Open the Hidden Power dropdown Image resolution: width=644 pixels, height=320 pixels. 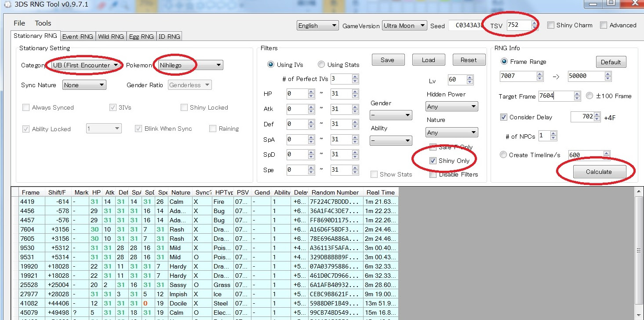click(x=451, y=107)
